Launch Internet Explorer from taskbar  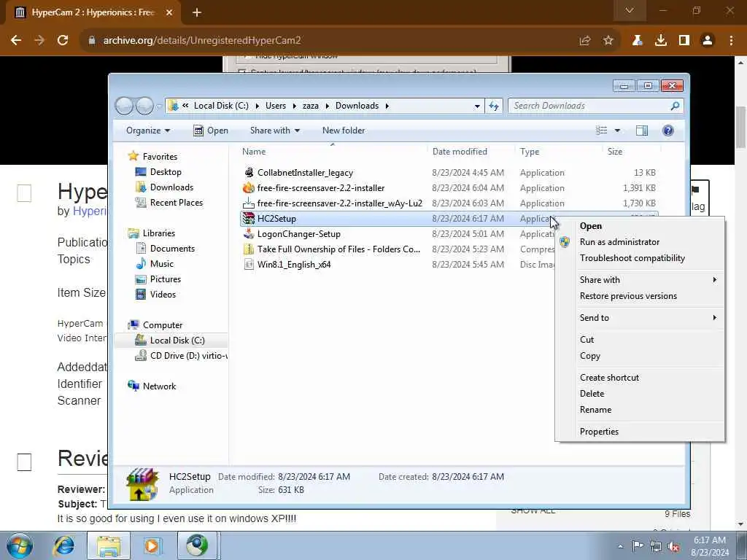(64, 545)
